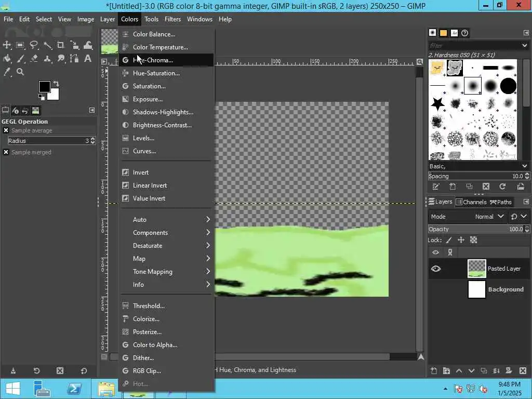Switch to the Paths tab
The height and width of the screenshot is (399, 532).
[500, 202]
